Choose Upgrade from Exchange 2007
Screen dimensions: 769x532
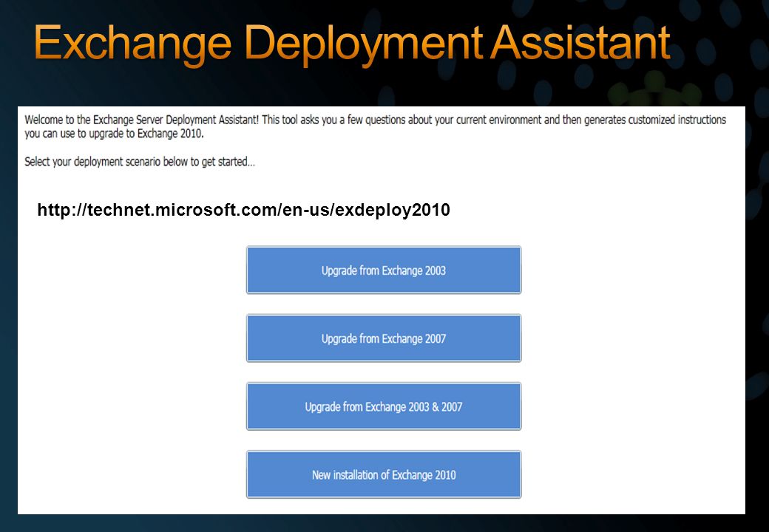(384, 338)
